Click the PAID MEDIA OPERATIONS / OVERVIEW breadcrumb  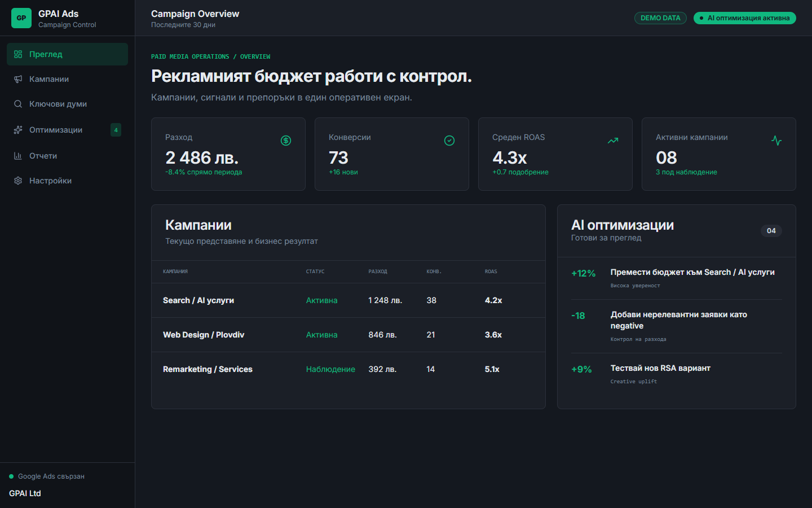211,56
